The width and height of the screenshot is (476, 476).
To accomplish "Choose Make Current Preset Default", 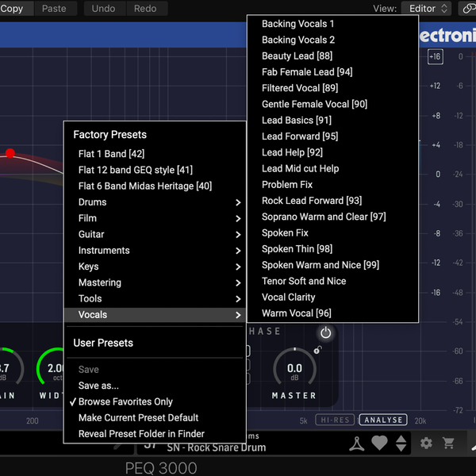I will click(x=155, y=418).
